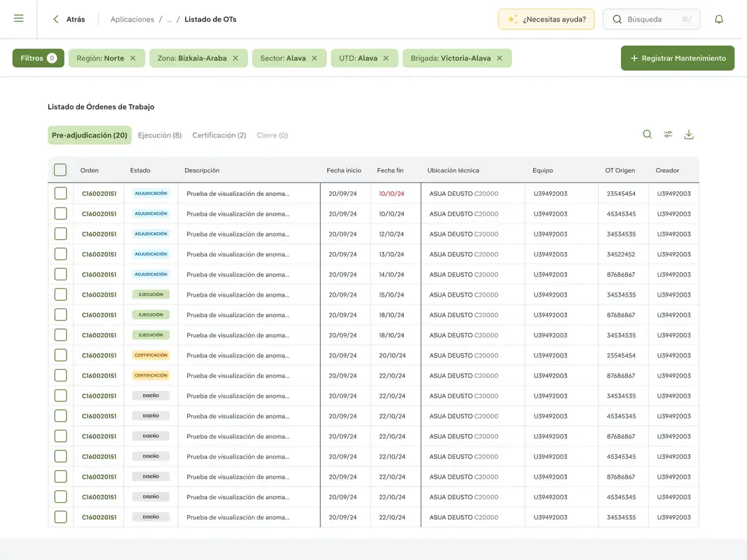Remove the Zona: Bizkaia-Araba filter chip
The width and height of the screenshot is (747, 560).
click(236, 58)
